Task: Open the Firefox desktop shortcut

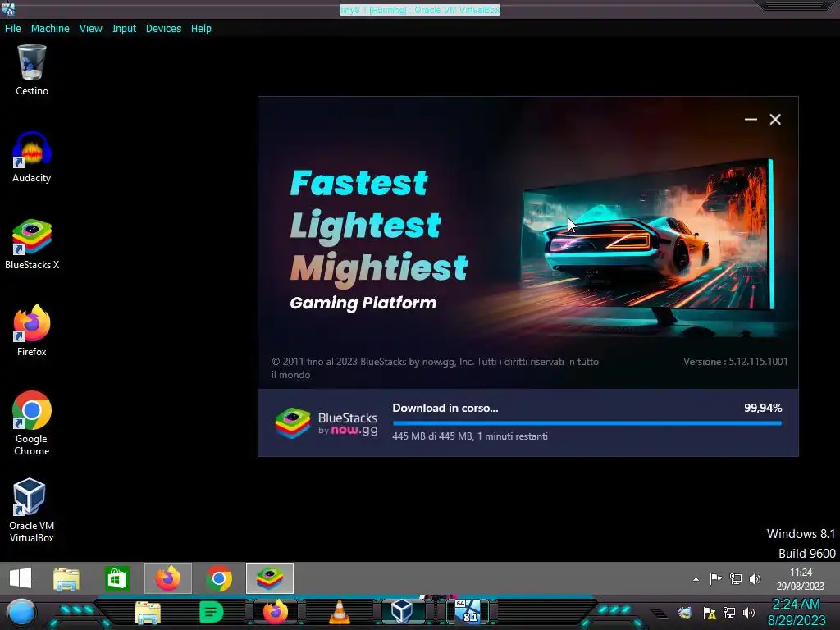Action: (x=32, y=331)
